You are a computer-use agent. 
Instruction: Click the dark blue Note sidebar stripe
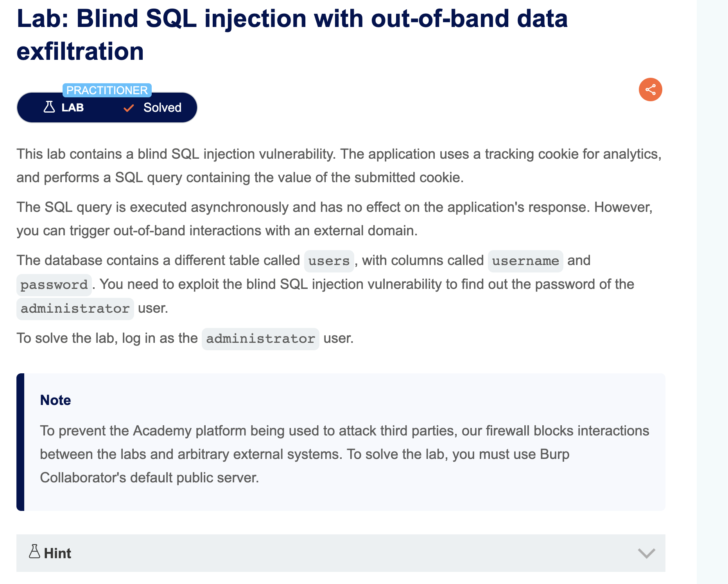pos(20,442)
